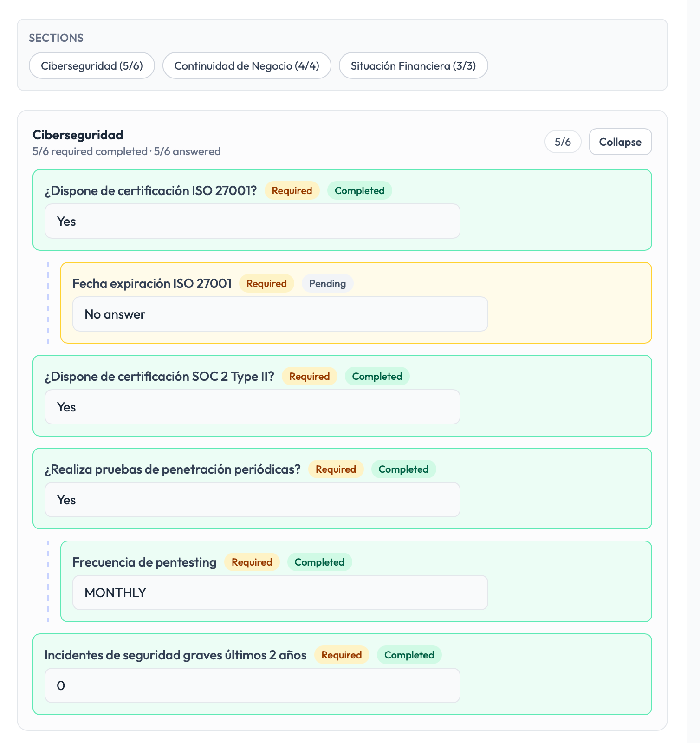This screenshot has width=700, height=743.
Task: Collapse the Ciberseguridad section
Action: [620, 142]
